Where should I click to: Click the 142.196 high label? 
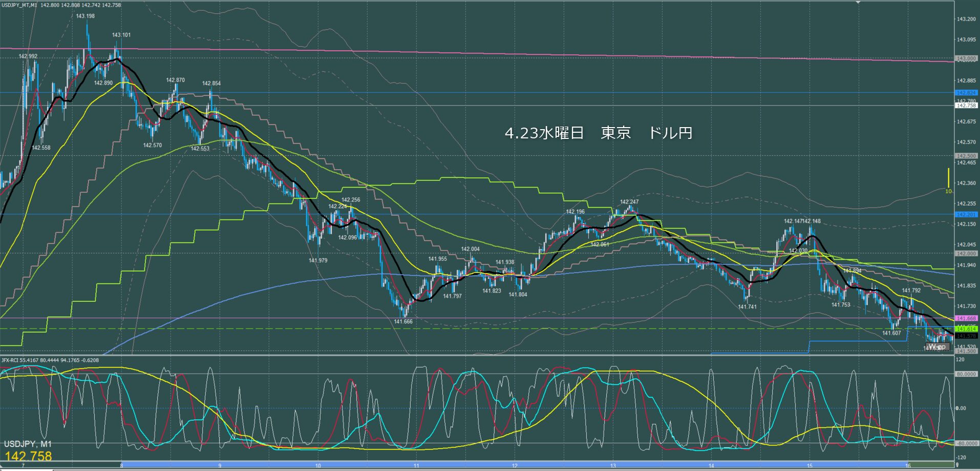576,212
